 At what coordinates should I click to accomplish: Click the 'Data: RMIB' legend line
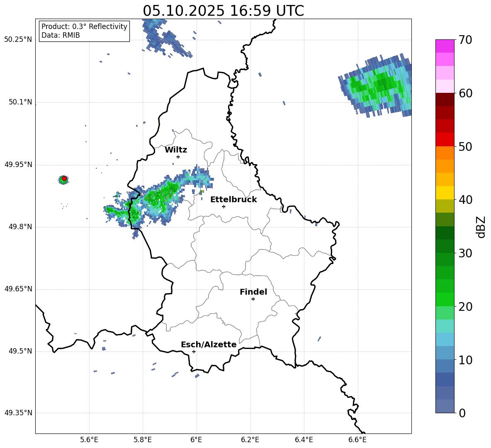(x=61, y=35)
